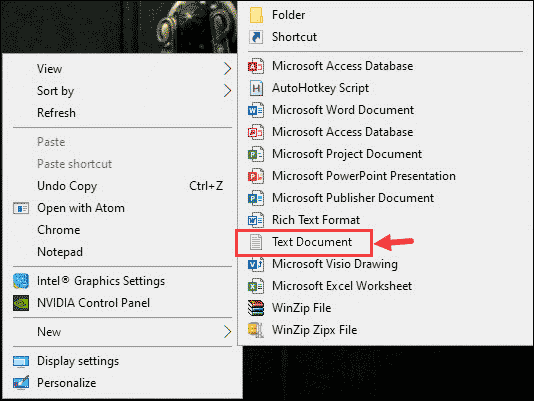Image resolution: width=534 pixels, height=401 pixels.
Task: Click the second Microsoft Access Database icon
Action: coord(256,132)
